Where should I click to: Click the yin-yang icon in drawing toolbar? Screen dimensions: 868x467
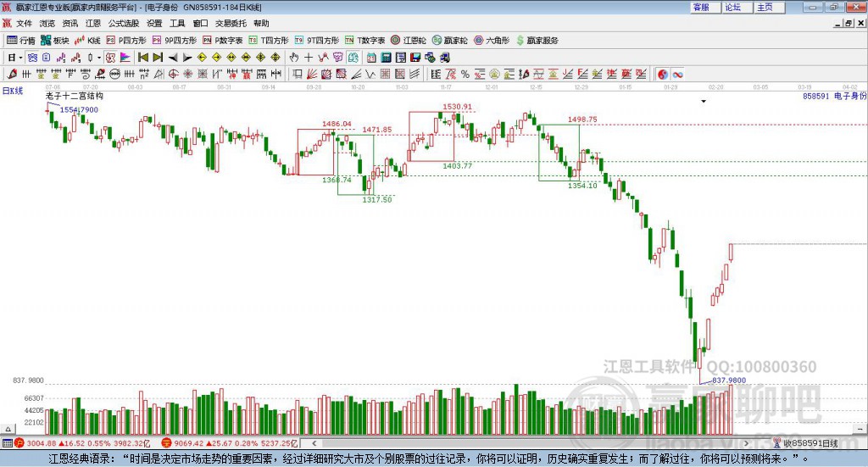(x=663, y=74)
